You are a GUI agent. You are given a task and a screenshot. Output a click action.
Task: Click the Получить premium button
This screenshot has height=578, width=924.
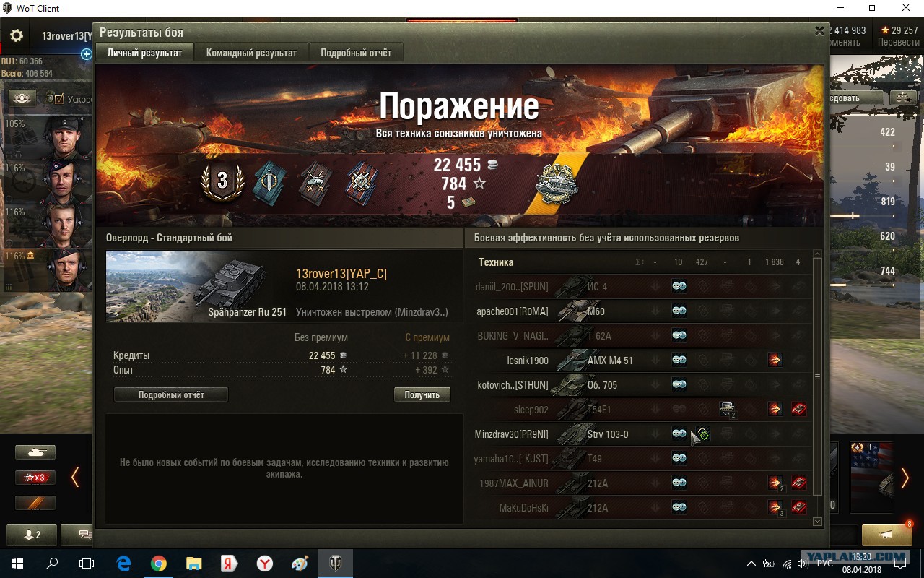(422, 394)
